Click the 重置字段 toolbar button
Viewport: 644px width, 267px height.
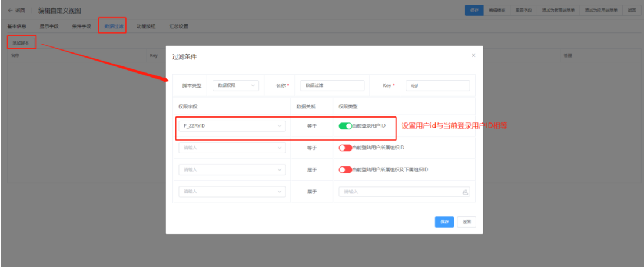tap(524, 11)
